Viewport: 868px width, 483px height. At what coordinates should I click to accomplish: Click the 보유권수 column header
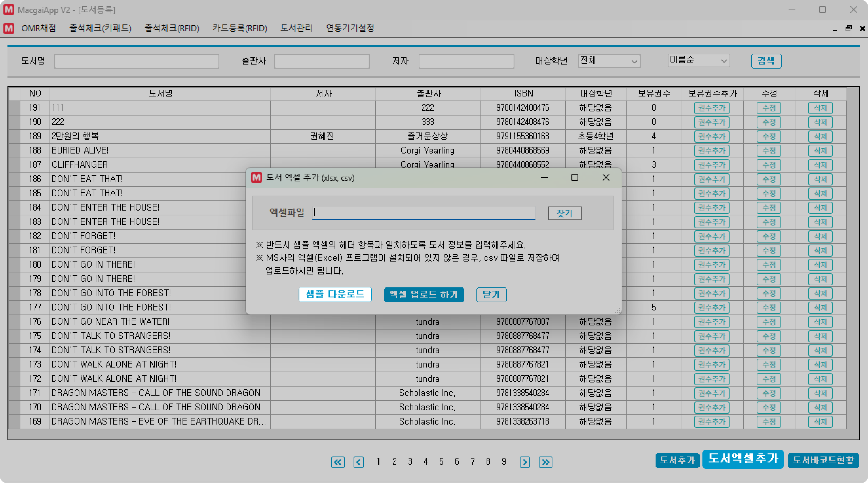point(654,93)
